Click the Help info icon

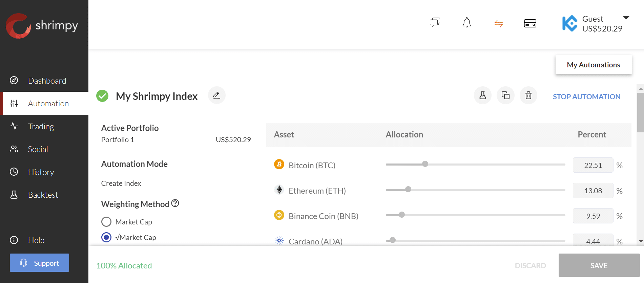pyautogui.click(x=14, y=240)
